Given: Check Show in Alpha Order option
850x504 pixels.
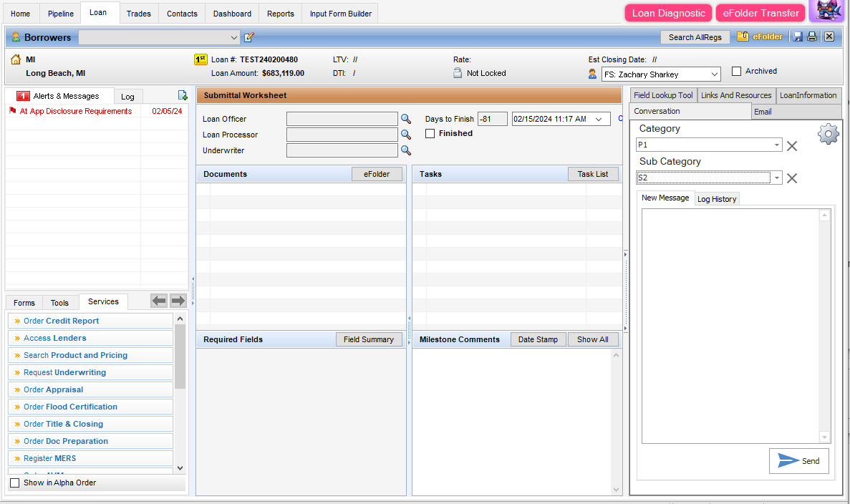Looking at the screenshot, I should coord(15,483).
